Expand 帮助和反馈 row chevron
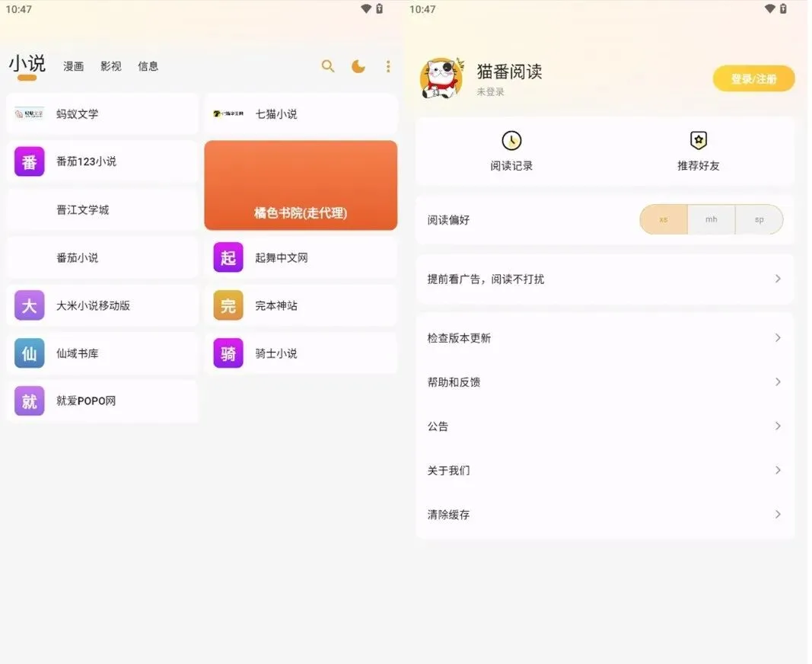 (x=778, y=382)
